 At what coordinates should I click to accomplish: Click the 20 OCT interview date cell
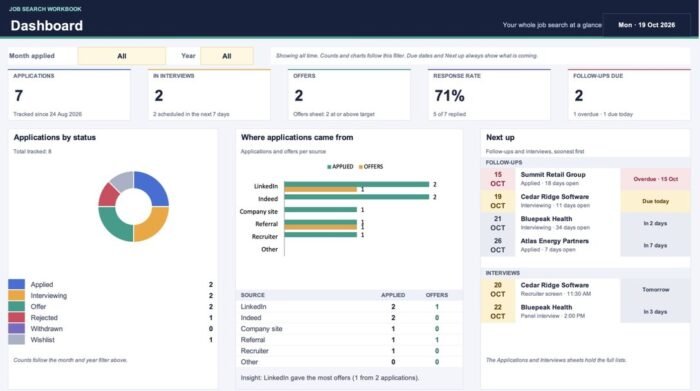pos(498,289)
